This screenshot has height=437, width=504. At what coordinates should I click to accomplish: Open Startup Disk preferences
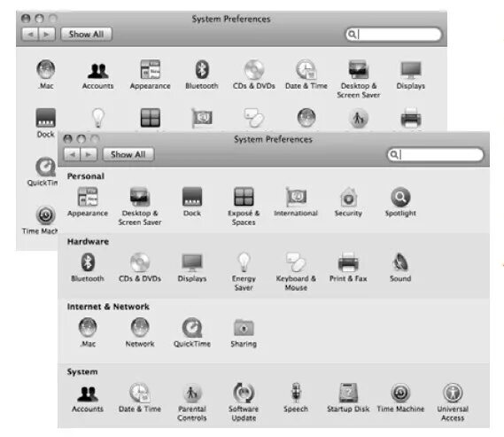pyautogui.click(x=348, y=398)
